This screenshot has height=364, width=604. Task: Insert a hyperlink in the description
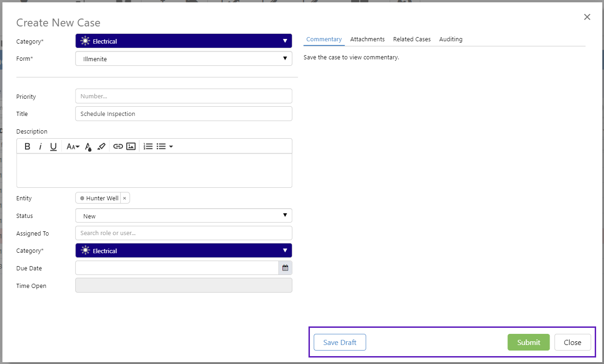click(118, 147)
